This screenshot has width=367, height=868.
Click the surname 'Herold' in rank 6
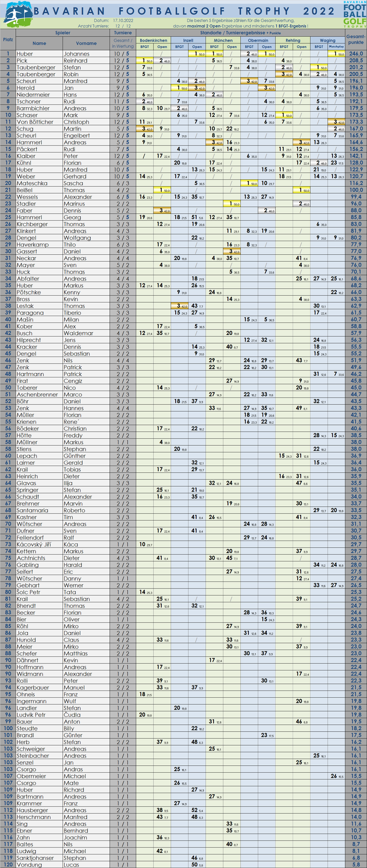(x=26, y=88)
